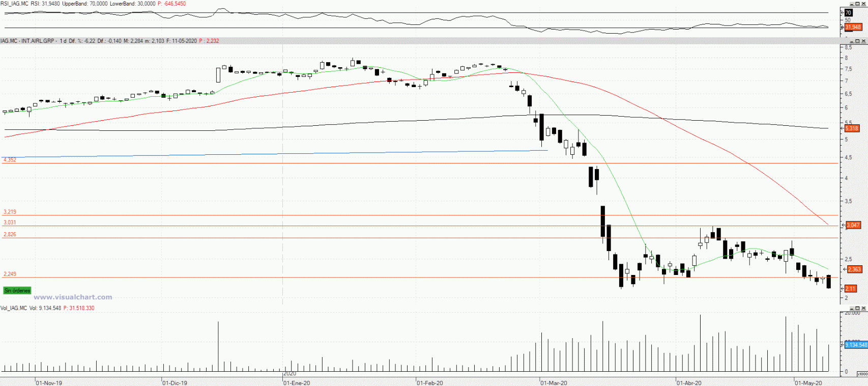
Task: Click the 8,5 price axis label
Action: click(x=848, y=47)
